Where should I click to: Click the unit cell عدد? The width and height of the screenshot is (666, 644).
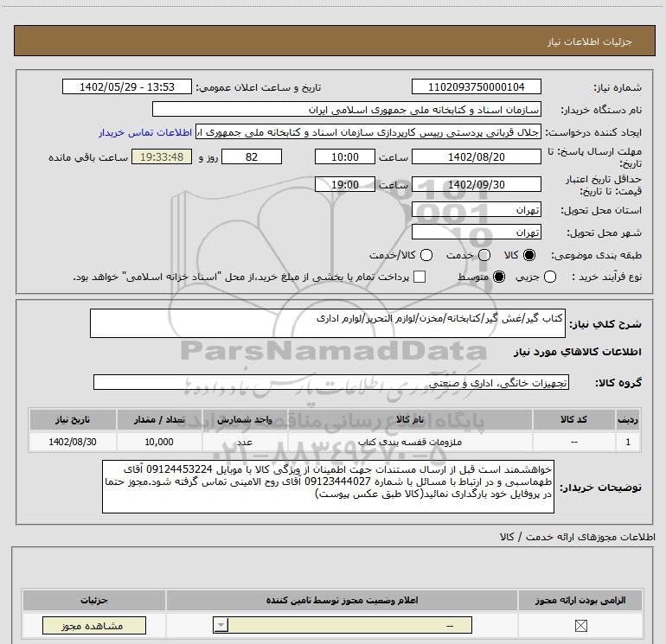(245, 442)
